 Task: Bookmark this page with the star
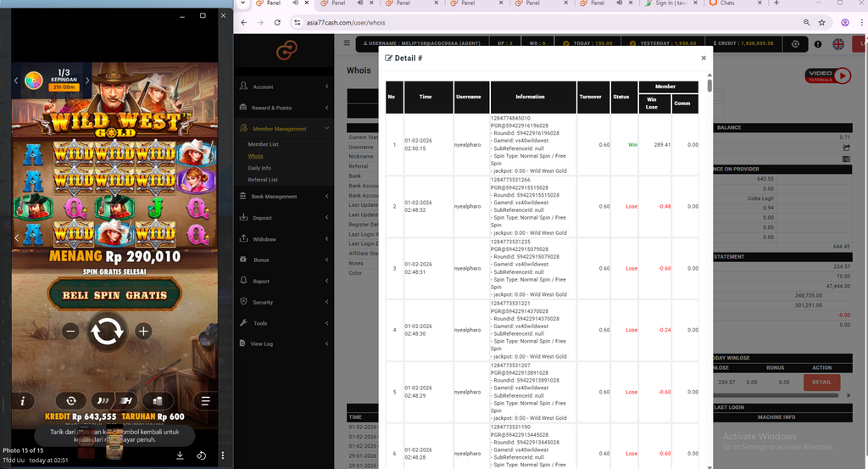pyautogui.click(x=822, y=23)
